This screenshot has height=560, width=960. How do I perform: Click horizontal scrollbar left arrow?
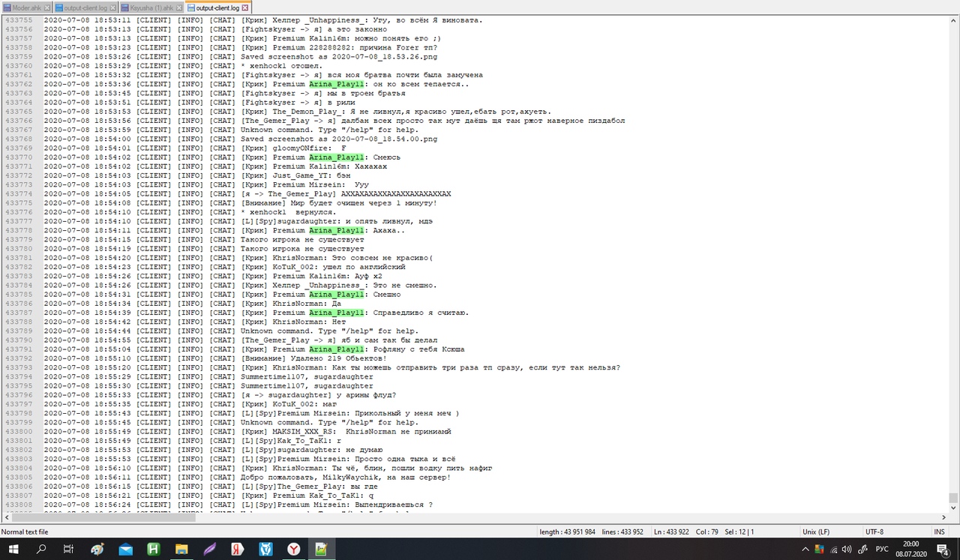pyautogui.click(x=5, y=517)
